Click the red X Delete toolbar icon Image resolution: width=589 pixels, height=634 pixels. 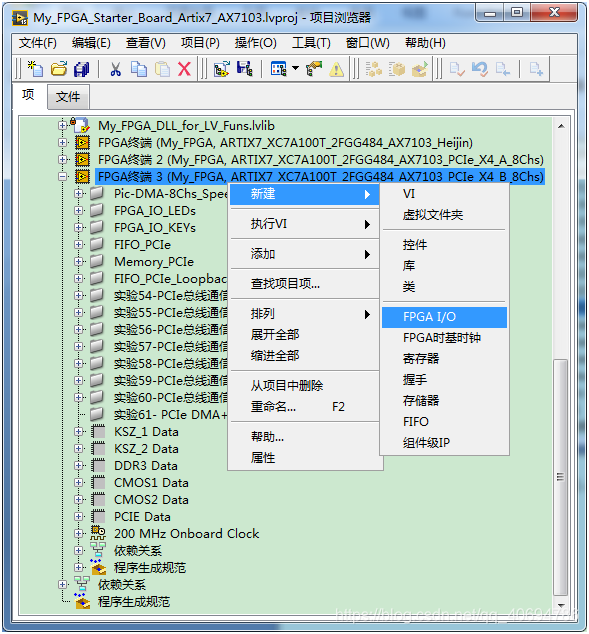point(184,69)
